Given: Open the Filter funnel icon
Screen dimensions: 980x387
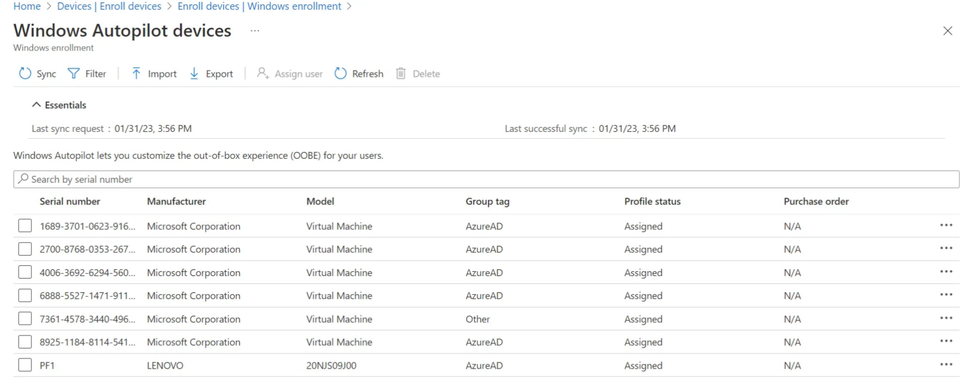Looking at the screenshot, I should (x=74, y=74).
